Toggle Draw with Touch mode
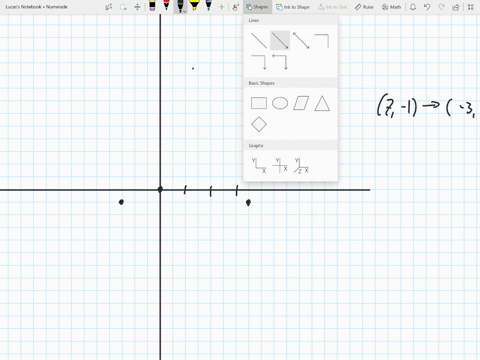The height and width of the screenshot is (360, 480). [x=236, y=7]
